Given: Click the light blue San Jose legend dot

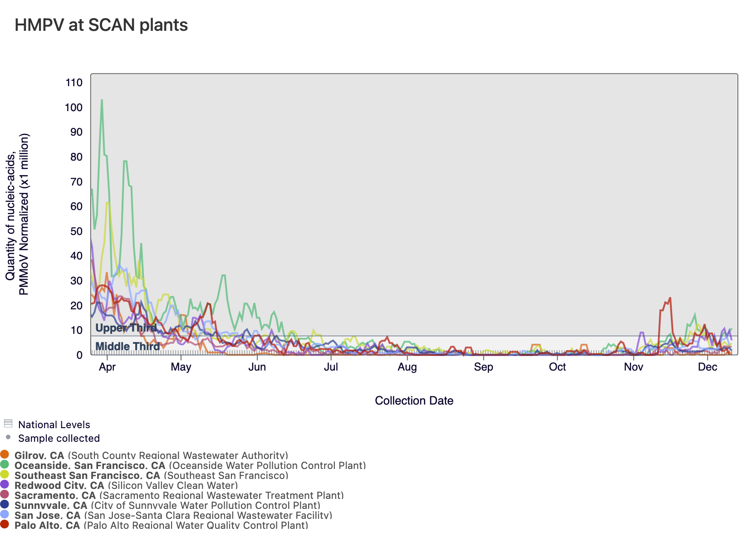Looking at the screenshot, I should 5,514.
